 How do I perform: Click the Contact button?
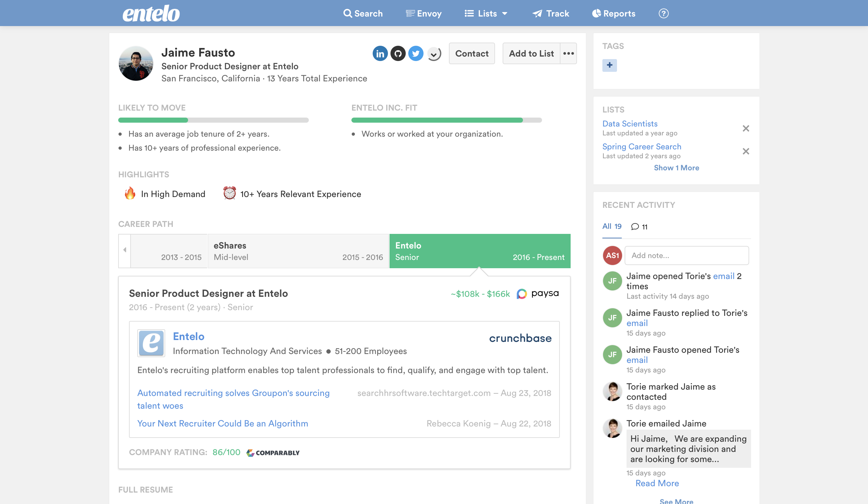pyautogui.click(x=471, y=53)
